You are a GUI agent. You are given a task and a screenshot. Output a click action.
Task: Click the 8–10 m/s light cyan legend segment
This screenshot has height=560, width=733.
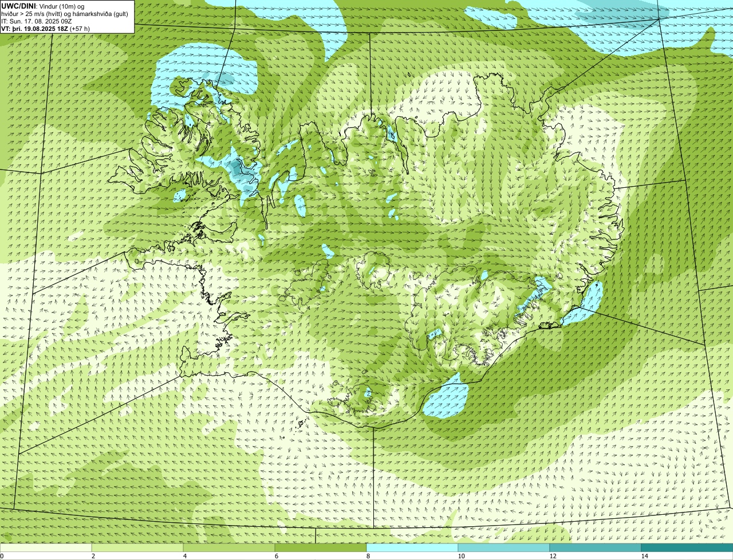[x=412, y=548]
